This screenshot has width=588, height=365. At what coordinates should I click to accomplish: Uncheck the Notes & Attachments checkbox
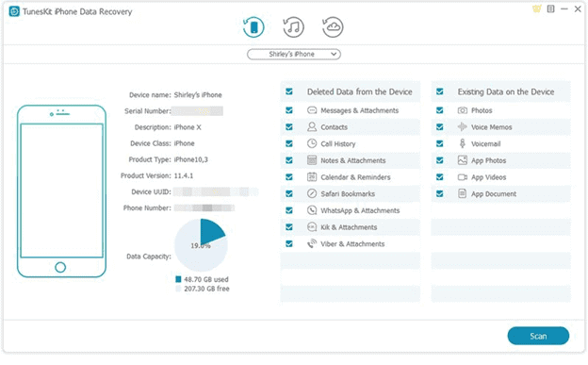click(x=289, y=160)
